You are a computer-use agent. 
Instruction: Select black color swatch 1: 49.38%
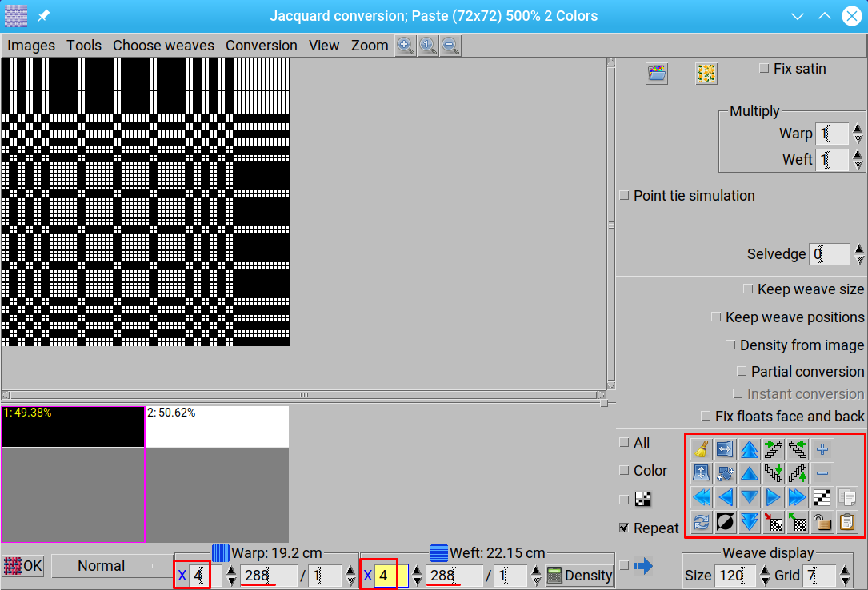click(x=73, y=427)
